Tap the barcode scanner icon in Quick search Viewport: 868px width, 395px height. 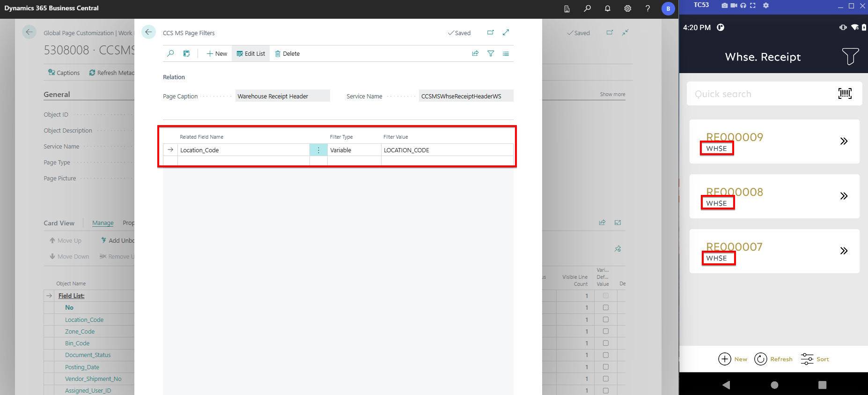pyautogui.click(x=845, y=94)
